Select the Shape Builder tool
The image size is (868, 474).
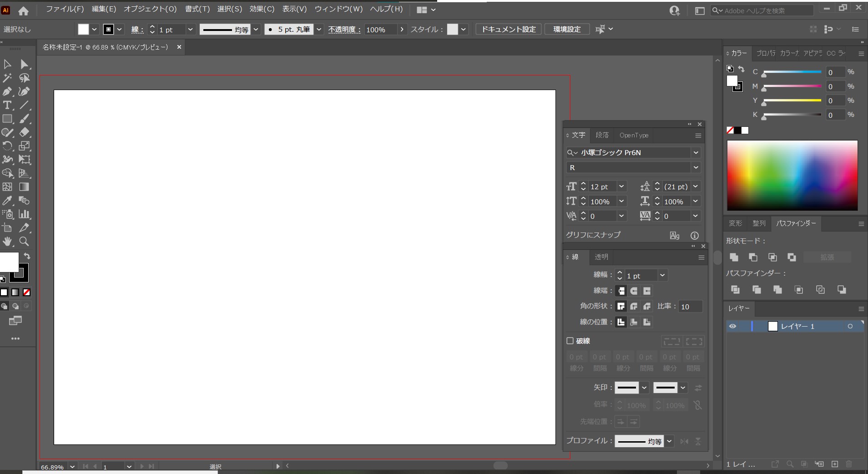[7, 173]
